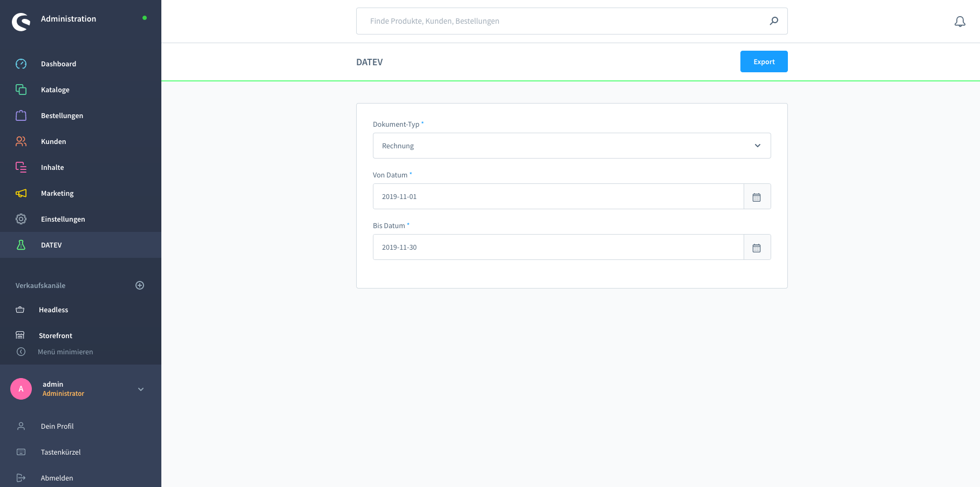Image resolution: width=980 pixels, height=487 pixels.
Task: Click the search magnifier icon
Action: click(x=774, y=21)
